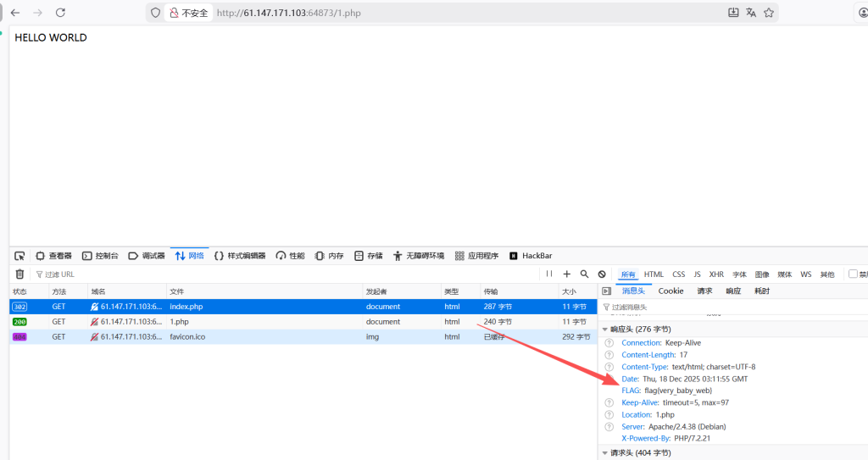Bookmark this page with the star icon
Screen dimensions: 868x460
[769, 13]
